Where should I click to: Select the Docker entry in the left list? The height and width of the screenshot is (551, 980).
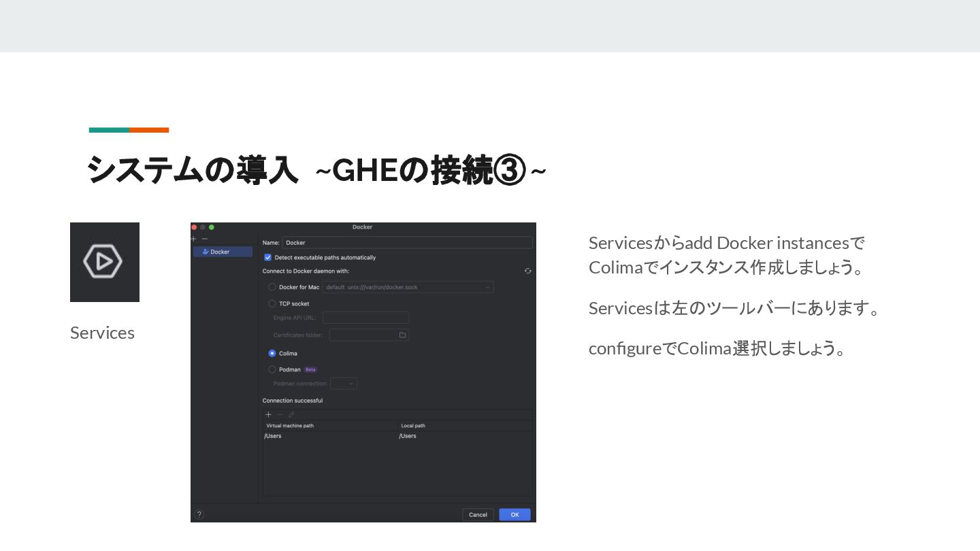(x=223, y=252)
